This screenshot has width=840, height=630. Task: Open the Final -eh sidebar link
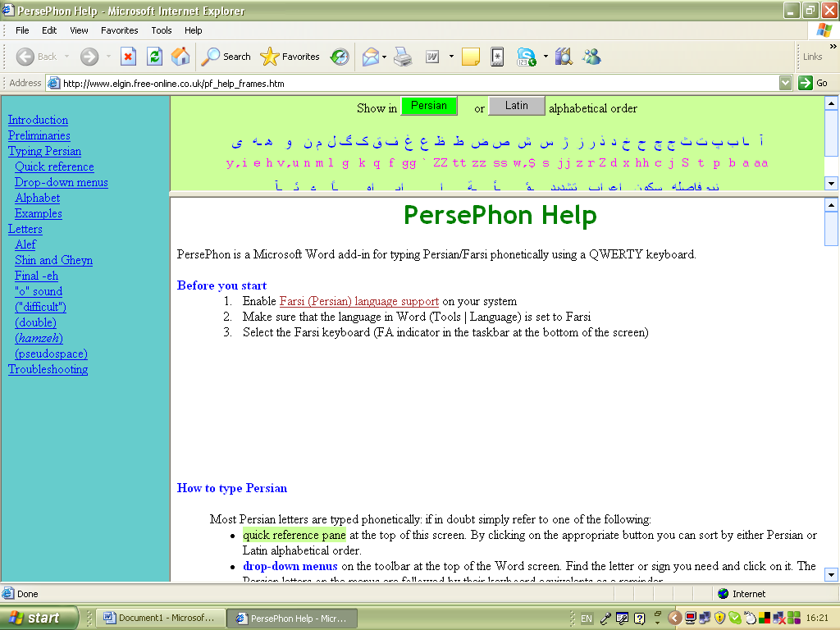click(x=36, y=276)
